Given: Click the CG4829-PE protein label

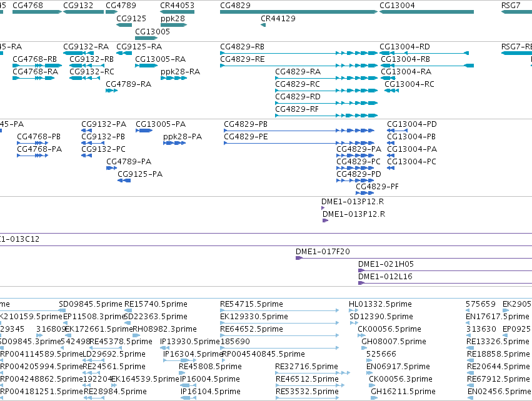Looking at the screenshot, I should (246, 137).
